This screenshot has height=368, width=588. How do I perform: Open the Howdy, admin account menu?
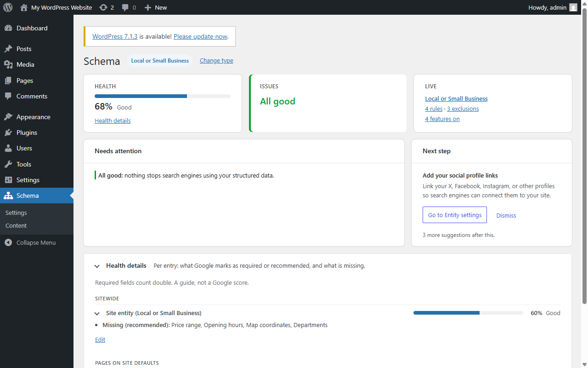(553, 7)
